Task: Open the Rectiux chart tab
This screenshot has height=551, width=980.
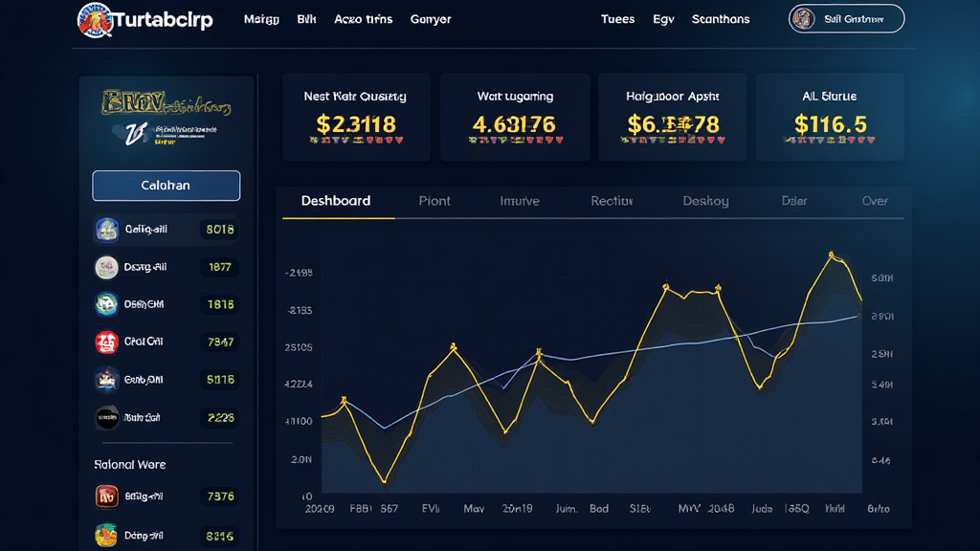Action: pos(612,201)
